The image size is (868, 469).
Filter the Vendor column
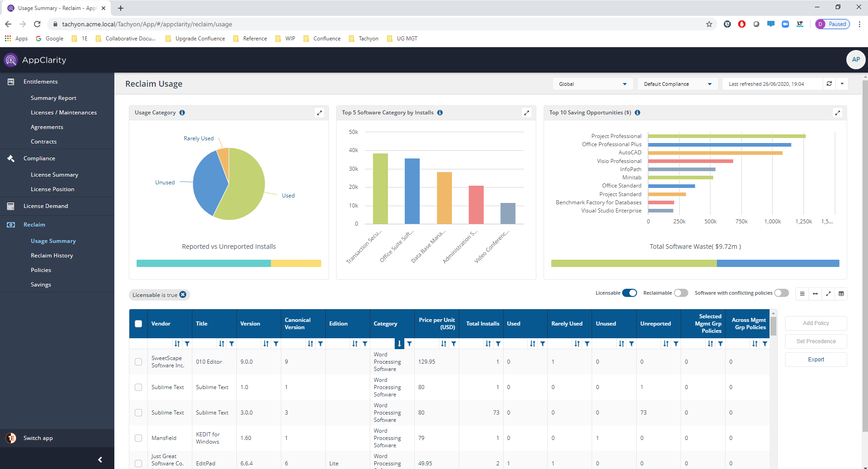point(187,344)
